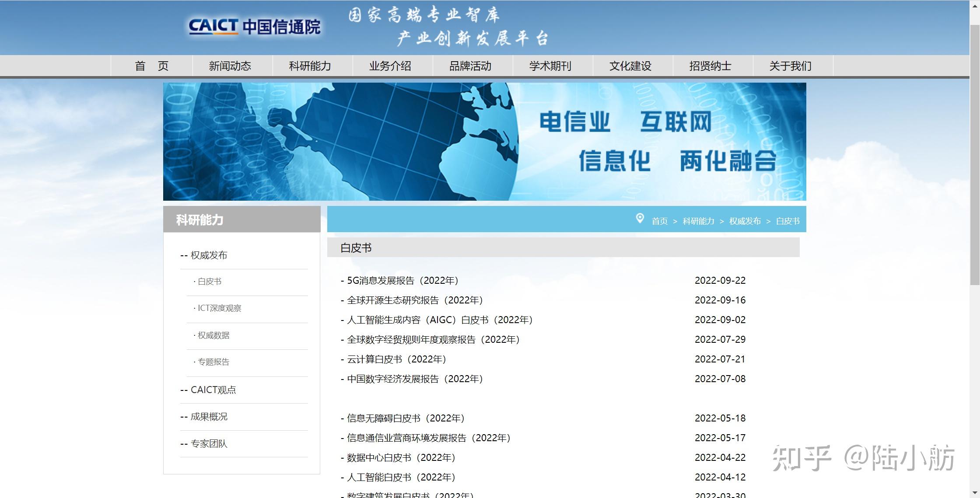Screen dimensions: 980x498
Task: Click the 电信业 互联网 globe banner
Action: (x=484, y=142)
